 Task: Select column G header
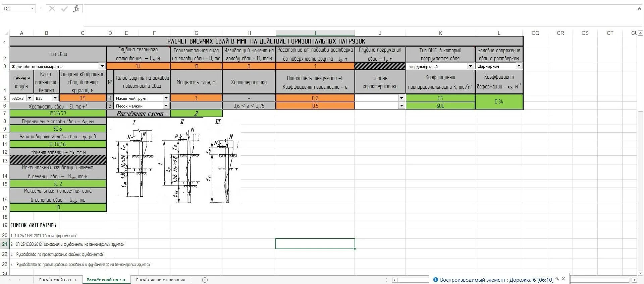tap(196, 33)
